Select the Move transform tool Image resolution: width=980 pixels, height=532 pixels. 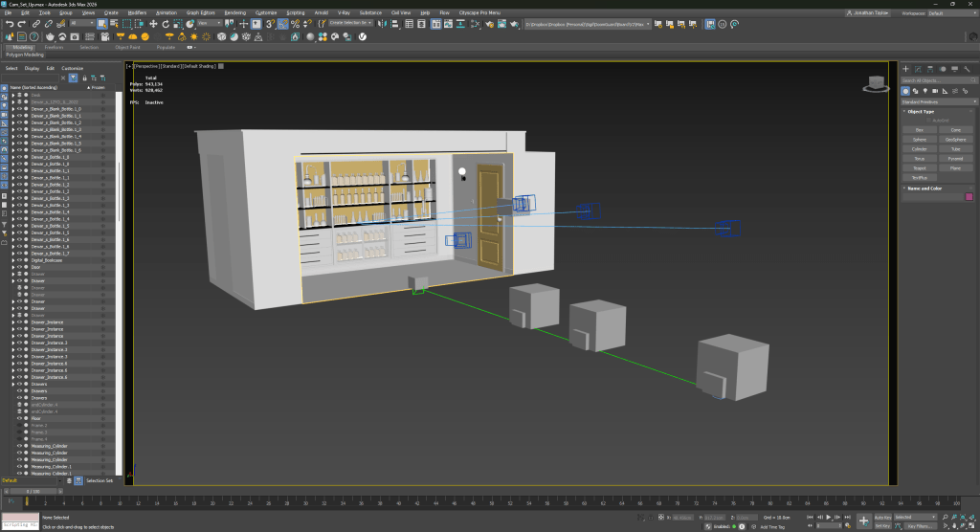tap(152, 24)
